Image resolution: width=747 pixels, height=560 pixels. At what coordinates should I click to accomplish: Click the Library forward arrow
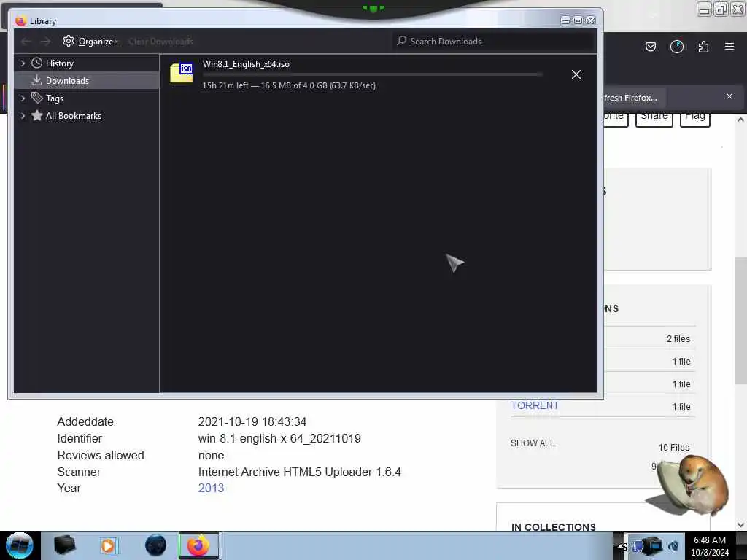pos(45,42)
